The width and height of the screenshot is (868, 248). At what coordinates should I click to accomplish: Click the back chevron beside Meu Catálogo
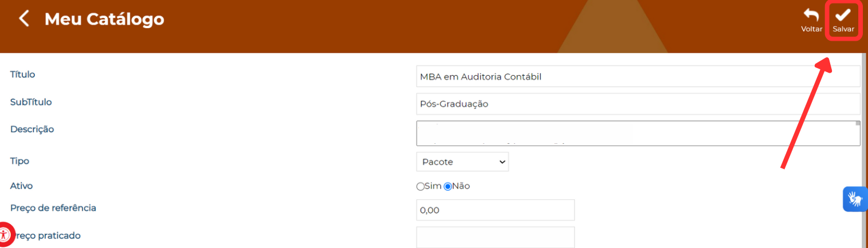pyautogui.click(x=23, y=19)
